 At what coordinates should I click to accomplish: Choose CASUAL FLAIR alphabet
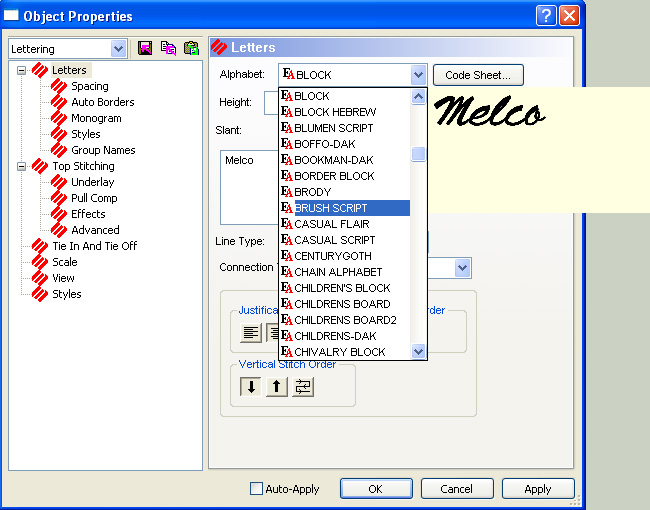[x=345, y=224]
